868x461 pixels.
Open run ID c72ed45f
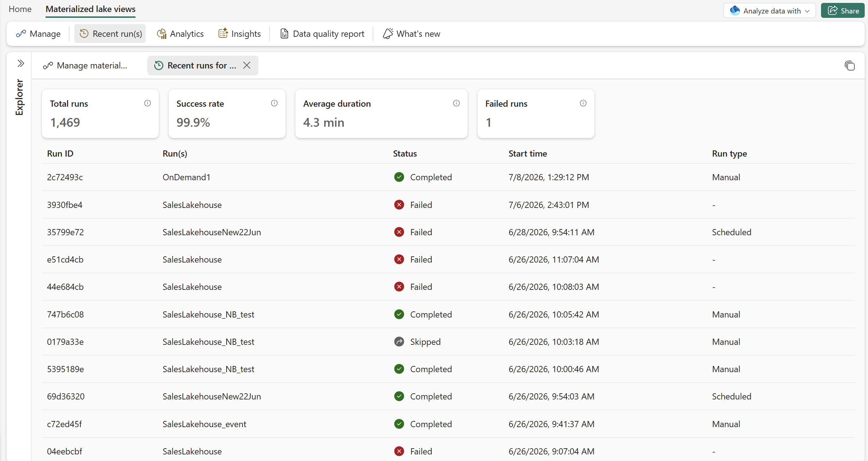tap(64, 424)
